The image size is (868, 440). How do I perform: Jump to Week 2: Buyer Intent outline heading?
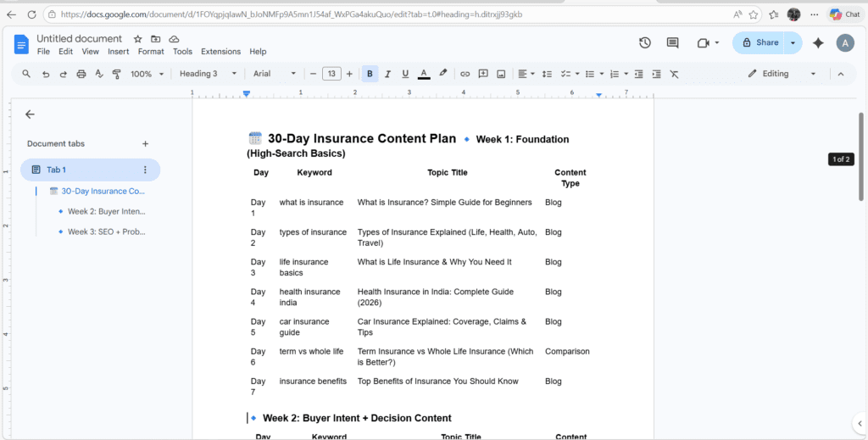click(x=102, y=211)
